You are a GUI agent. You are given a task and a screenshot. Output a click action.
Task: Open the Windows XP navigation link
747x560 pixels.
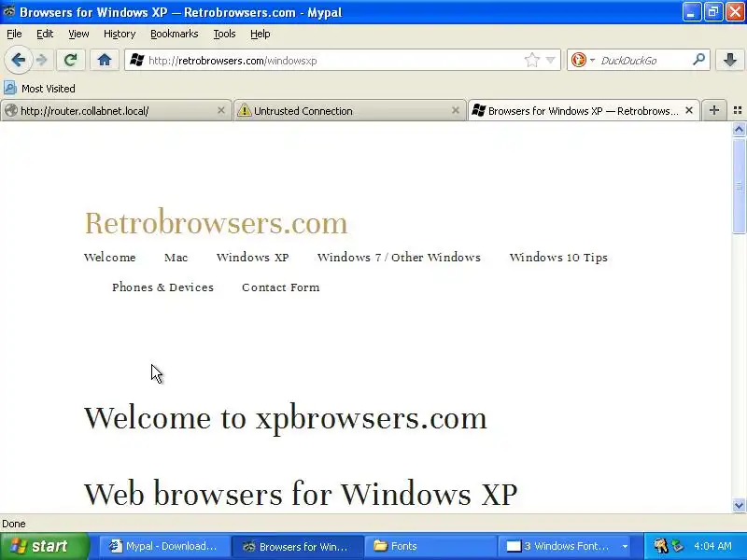point(252,258)
